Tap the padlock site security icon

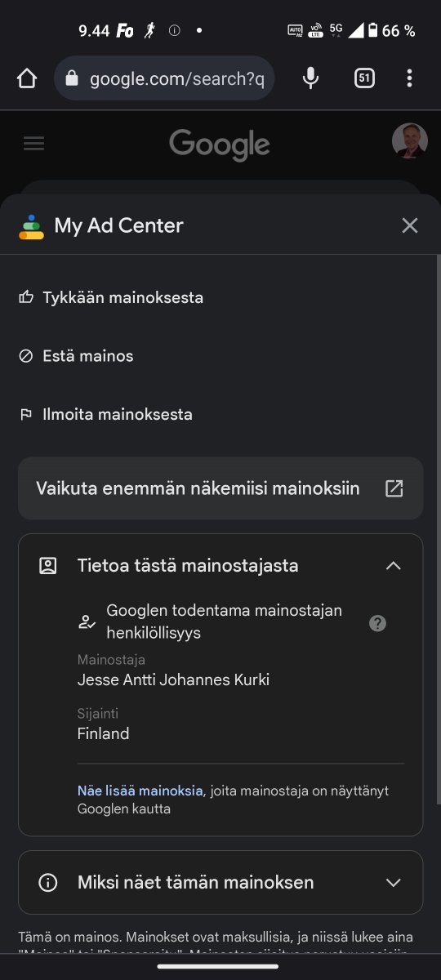click(x=72, y=78)
